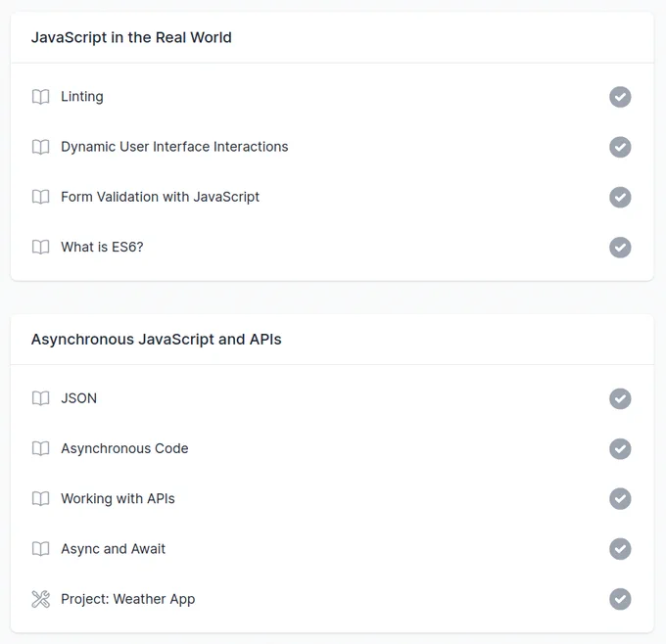Select the tools icon for Project: Weather App
Viewport: 666px width, 644px height.
click(x=41, y=599)
